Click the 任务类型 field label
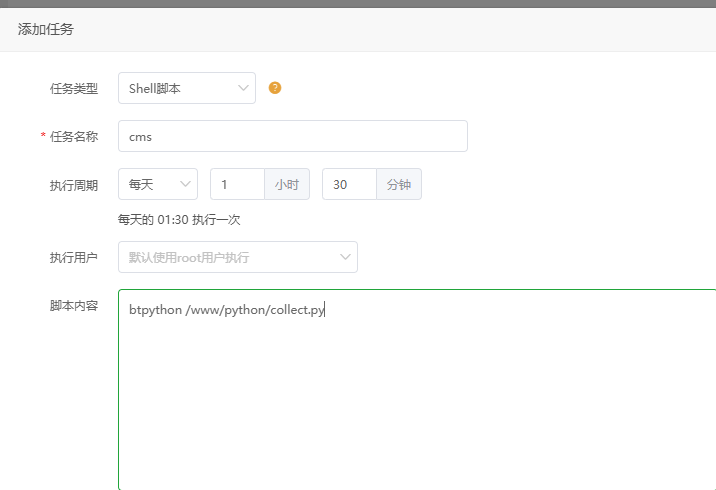The height and width of the screenshot is (490, 716). pos(74,88)
